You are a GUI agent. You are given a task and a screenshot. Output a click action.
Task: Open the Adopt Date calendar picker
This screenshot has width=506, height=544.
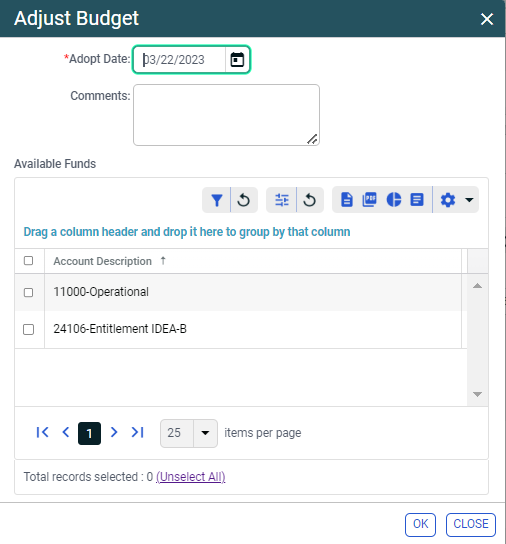[237, 60]
